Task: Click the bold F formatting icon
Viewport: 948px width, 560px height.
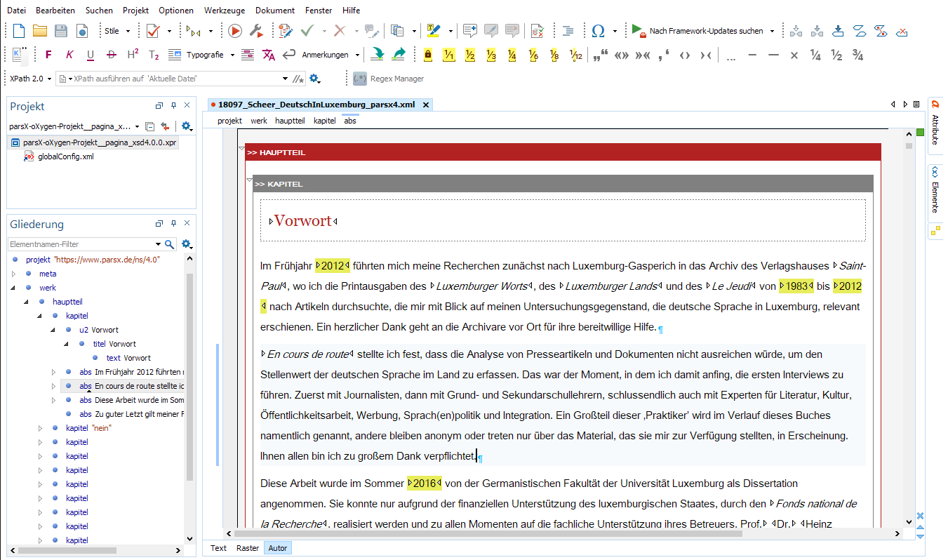Action: point(48,55)
